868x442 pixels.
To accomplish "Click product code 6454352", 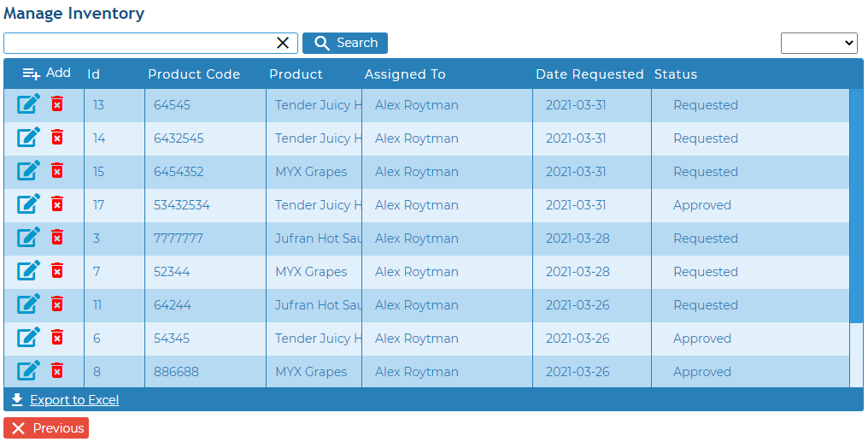I will (x=179, y=172).
